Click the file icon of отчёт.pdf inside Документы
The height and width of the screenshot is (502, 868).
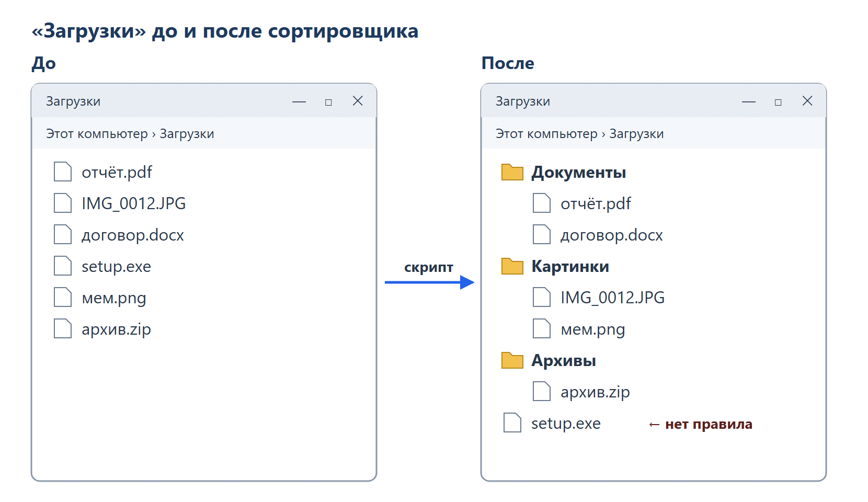[x=542, y=203]
